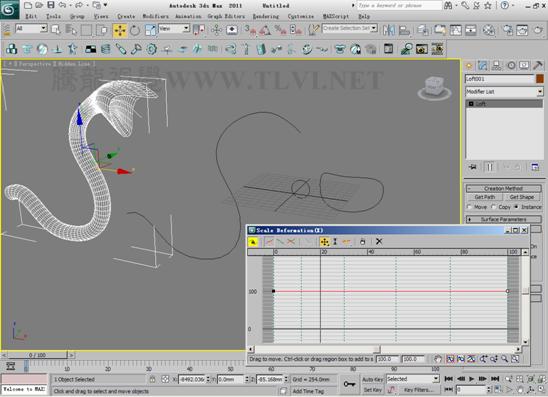Collapse the Creation Method rollout

(503, 188)
